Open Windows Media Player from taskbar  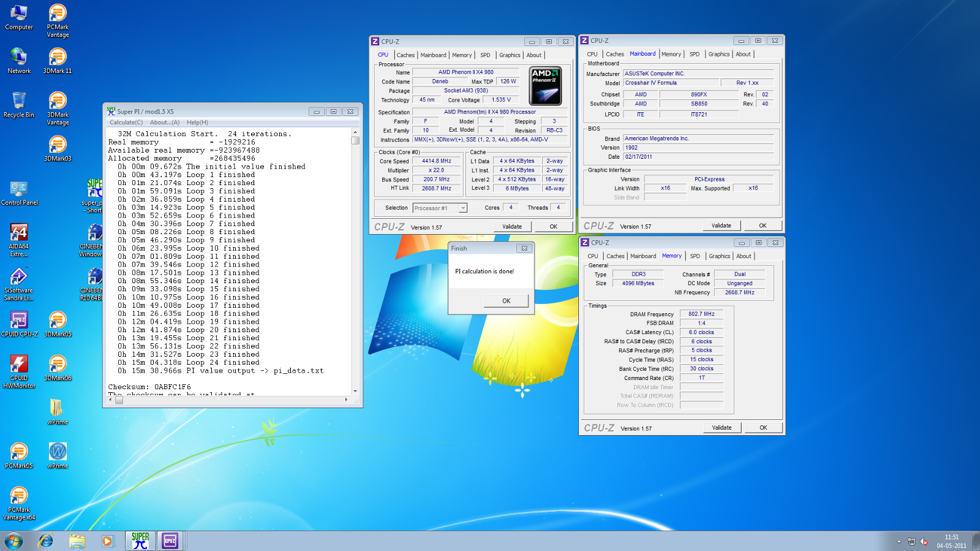(x=107, y=541)
